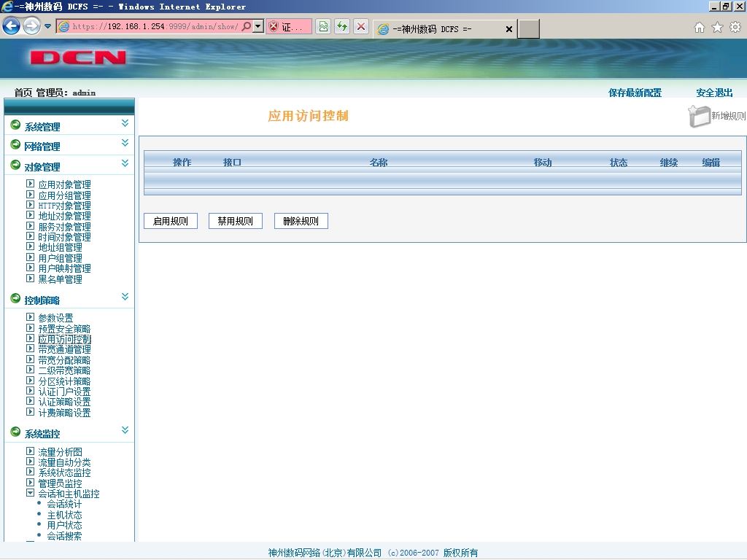Open 带宽通道管理 in the sidebar
The height and width of the screenshot is (560, 747).
coord(64,349)
